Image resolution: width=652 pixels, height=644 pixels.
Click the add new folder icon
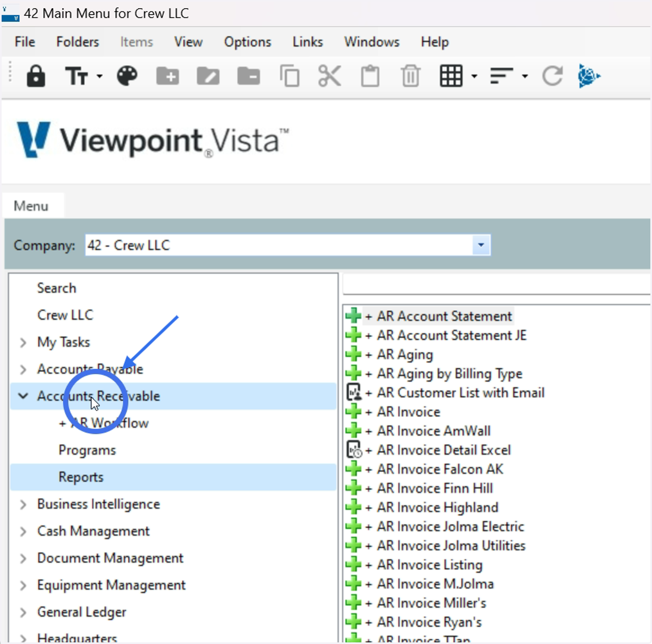(x=168, y=76)
